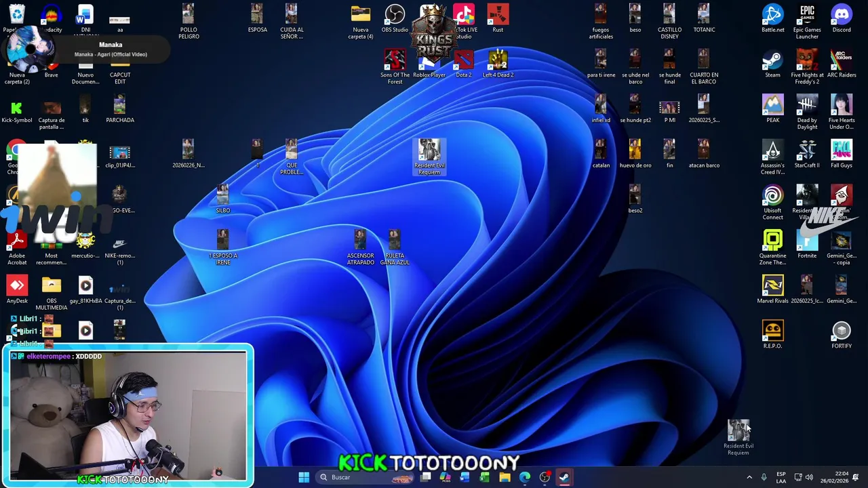The width and height of the screenshot is (868, 488).
Task: Open the OBS Studio desktop shortcut
Action: (x=395, y=19)
